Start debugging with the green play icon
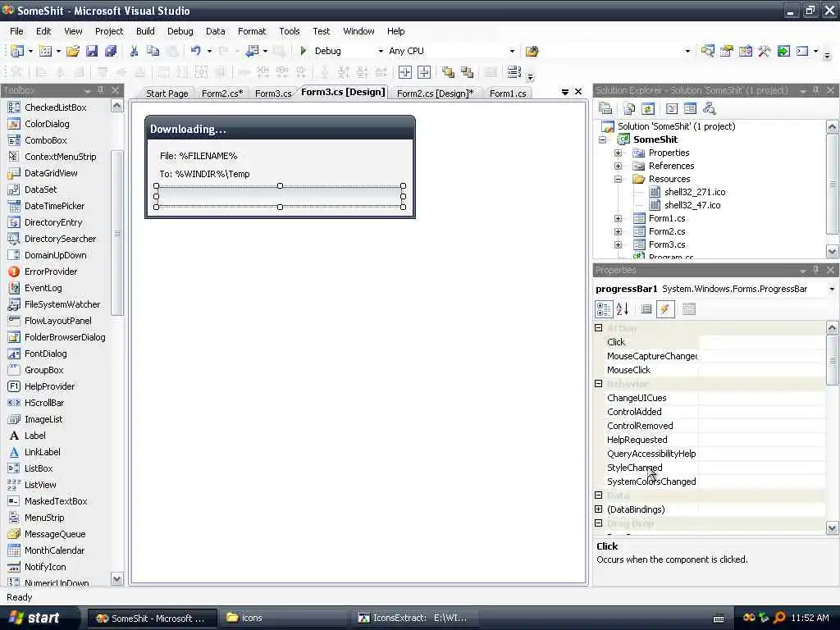The width and height of the screenshot is (840, 630). tap(304, 51)
